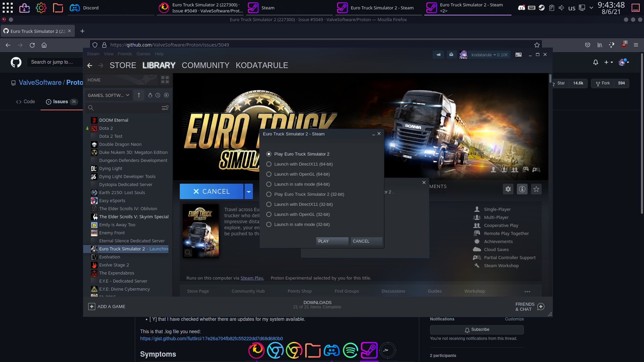Screen dimensions: 644x362
Task: Show more game links via the three dots
Action: [x=527, y=291]
